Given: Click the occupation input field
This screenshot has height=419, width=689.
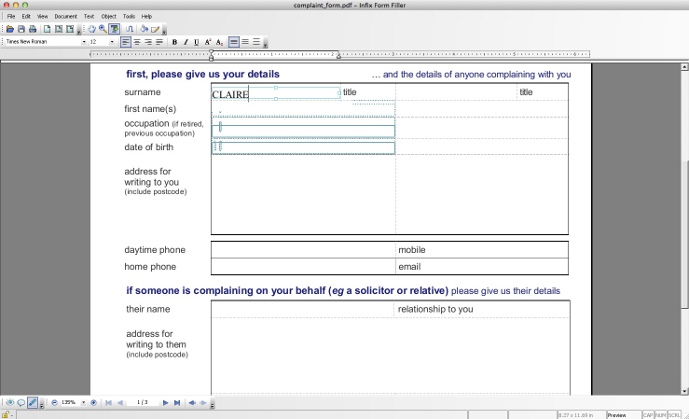Looking at the screenshot, I should [x=303, y=131].
